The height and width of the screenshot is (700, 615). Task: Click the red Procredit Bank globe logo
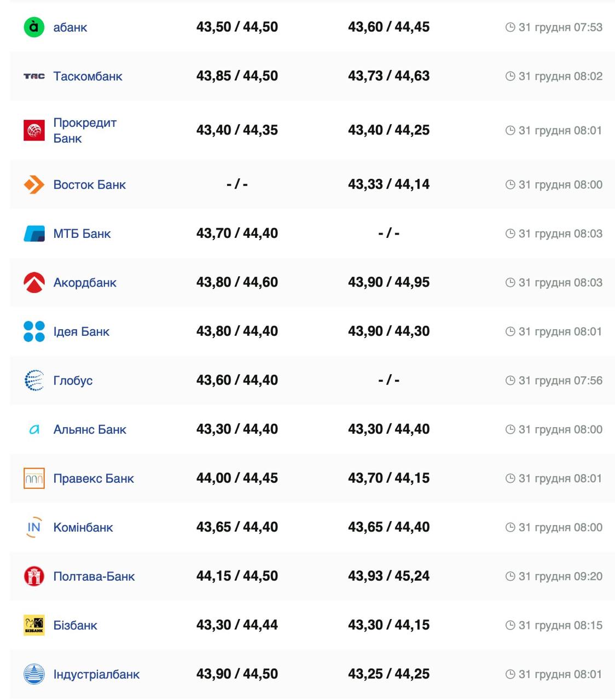coord(34,130)
